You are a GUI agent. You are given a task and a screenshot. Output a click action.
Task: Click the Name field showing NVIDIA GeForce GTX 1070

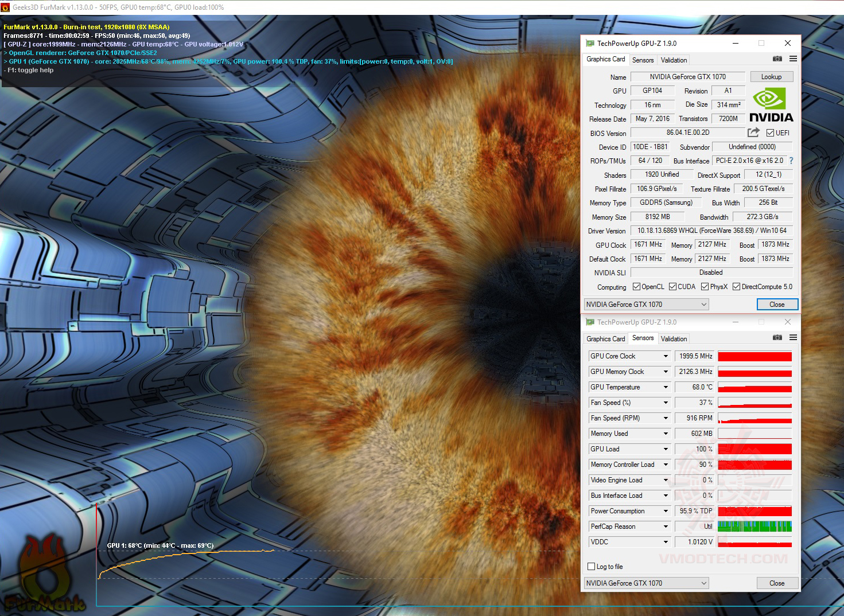coord(688,77)
